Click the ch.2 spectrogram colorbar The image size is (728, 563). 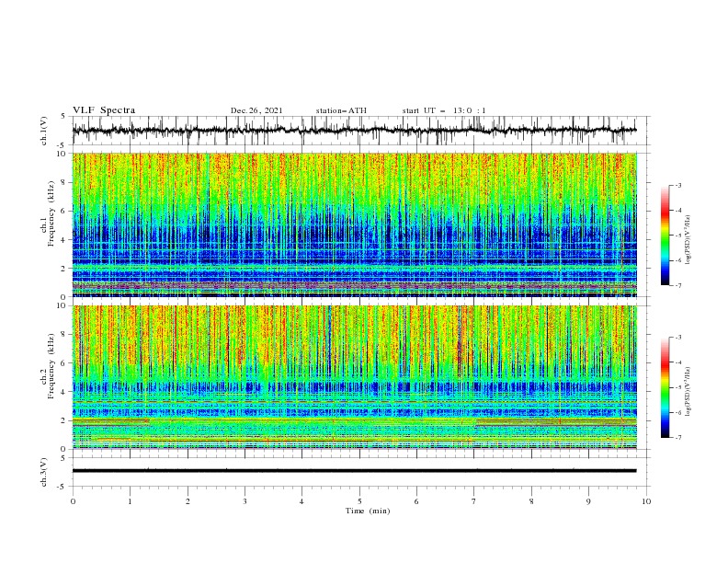point(665,387)
